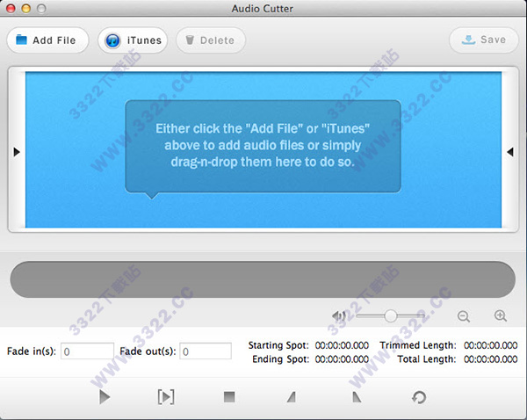
Task: Click the trash icon in Delete
Action: coord(190,40)
